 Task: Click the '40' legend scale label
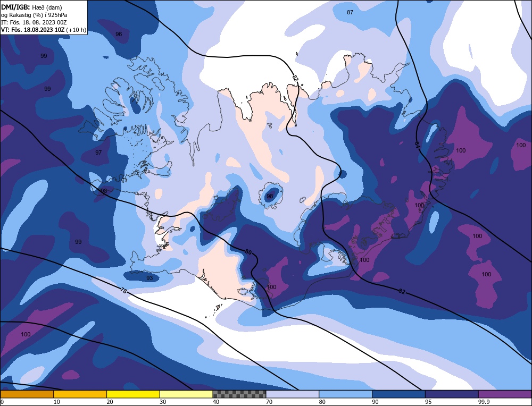point(216,402)
